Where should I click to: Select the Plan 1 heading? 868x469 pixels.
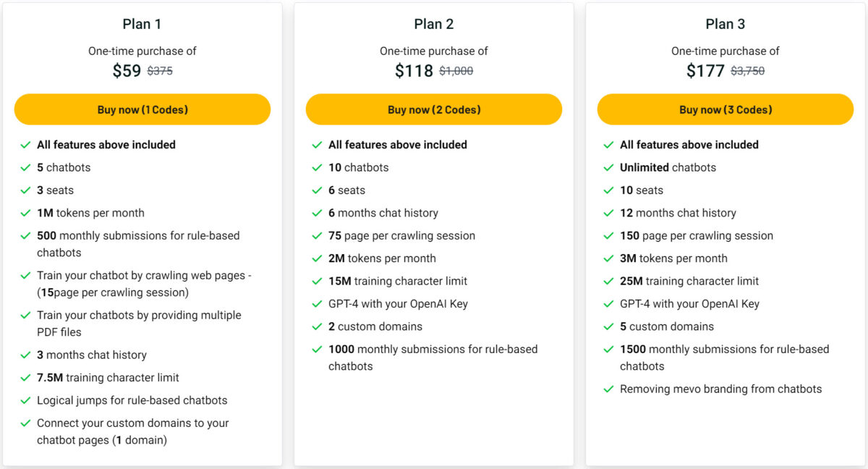tap(142, 23)
